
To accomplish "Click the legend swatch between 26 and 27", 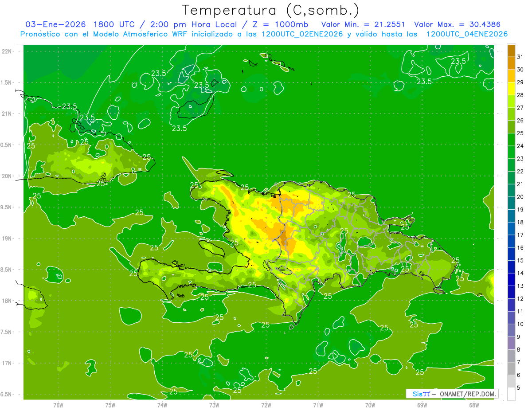I will pos(511,114).
